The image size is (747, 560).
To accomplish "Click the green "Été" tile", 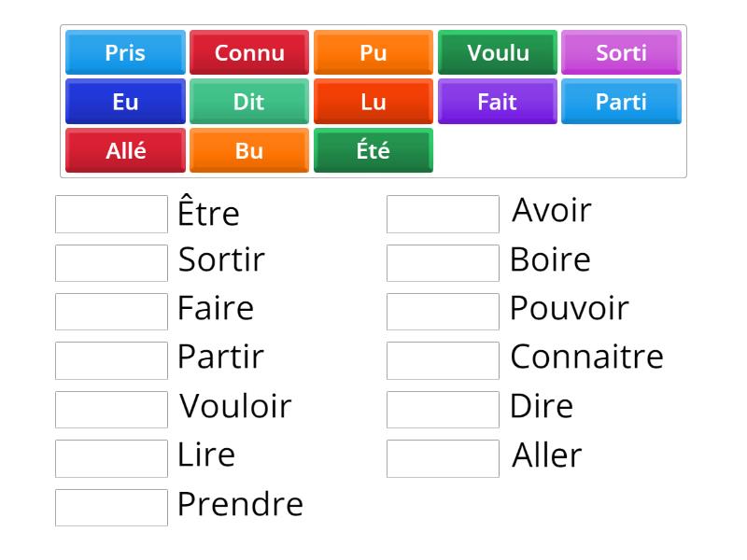I will 373,150.
